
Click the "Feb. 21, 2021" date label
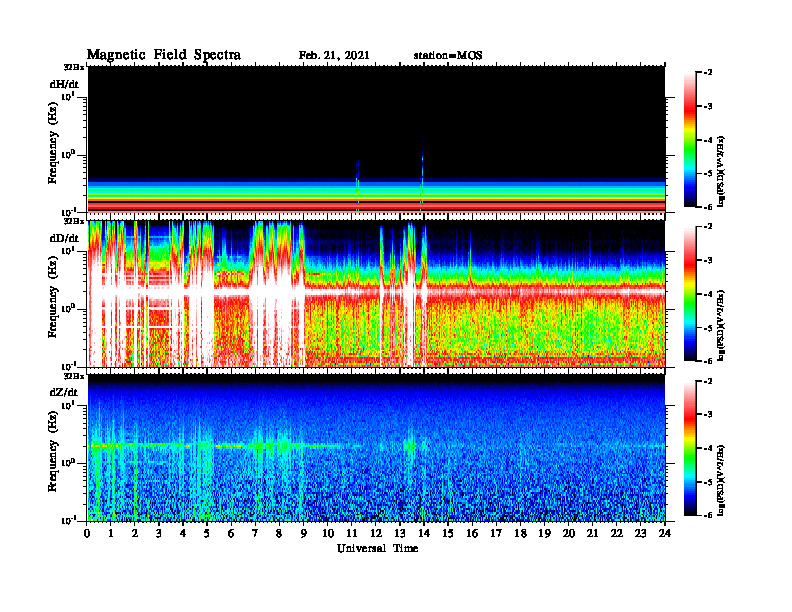click(x=334, y=56)
